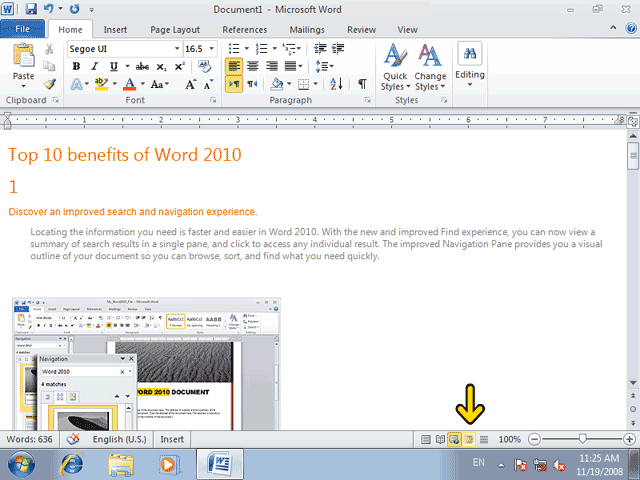This screenshot has height=480, width=640.
Task: Toggle Bold formatting
Action: tap(76, 67)
